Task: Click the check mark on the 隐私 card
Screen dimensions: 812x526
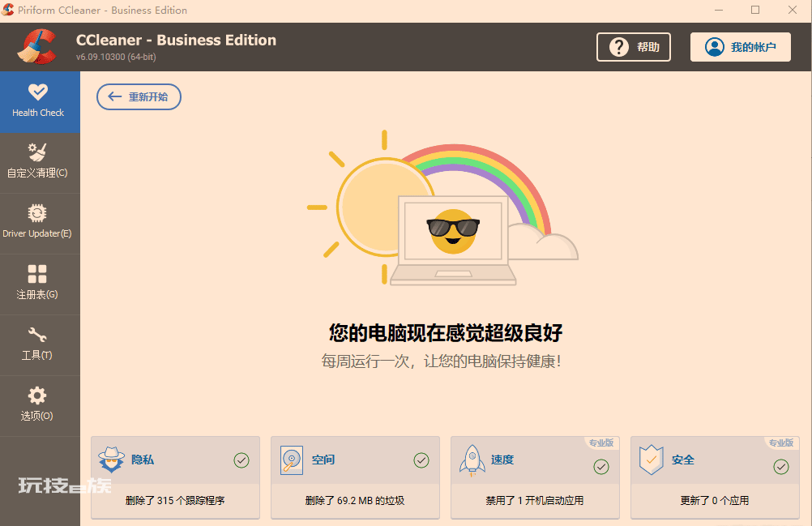Action: point(241,460)
